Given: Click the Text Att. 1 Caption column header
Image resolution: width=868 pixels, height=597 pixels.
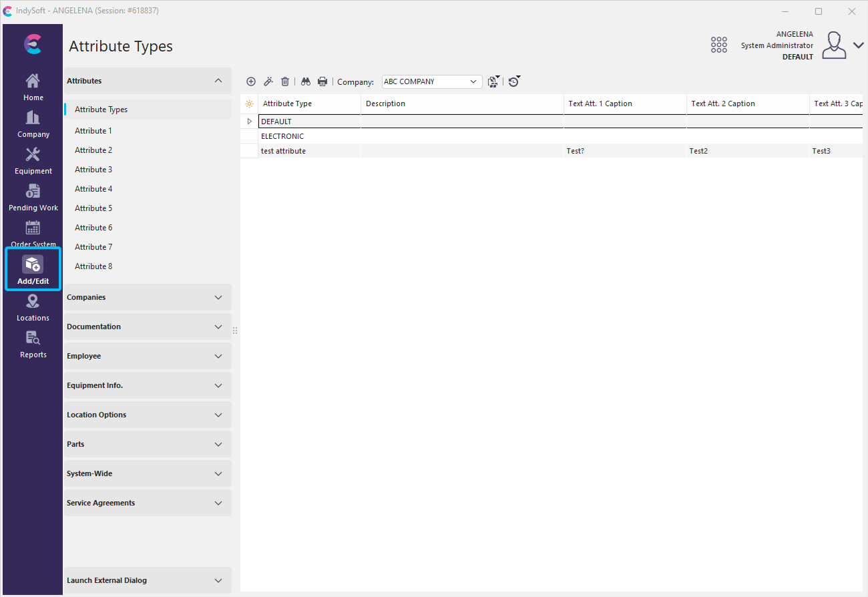Looking at the screenshot, I should 624,104.
